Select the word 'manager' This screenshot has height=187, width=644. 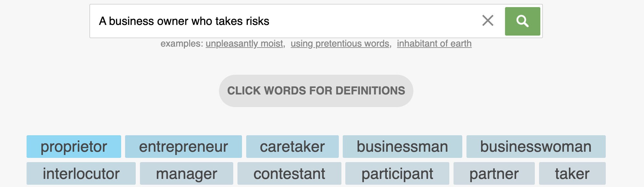187,173
